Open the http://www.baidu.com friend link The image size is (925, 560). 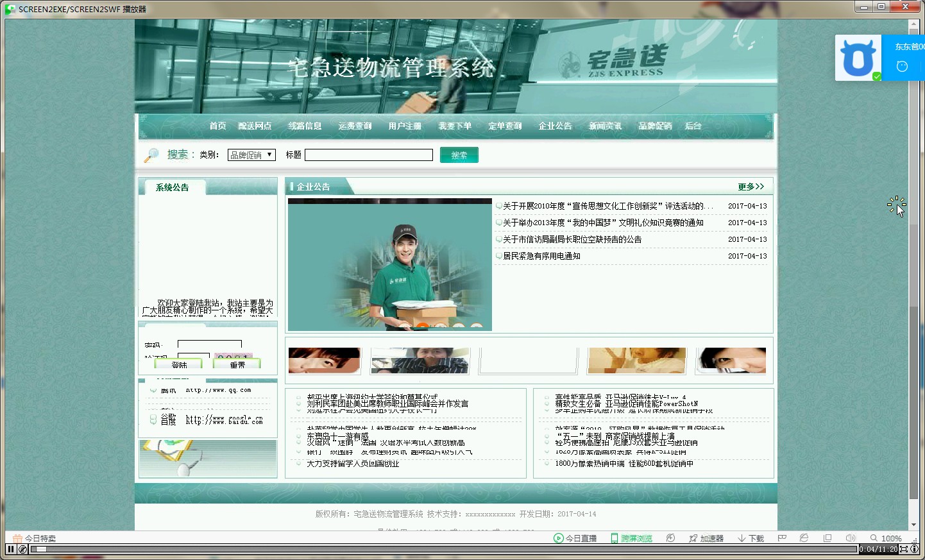tap(224, 420)
